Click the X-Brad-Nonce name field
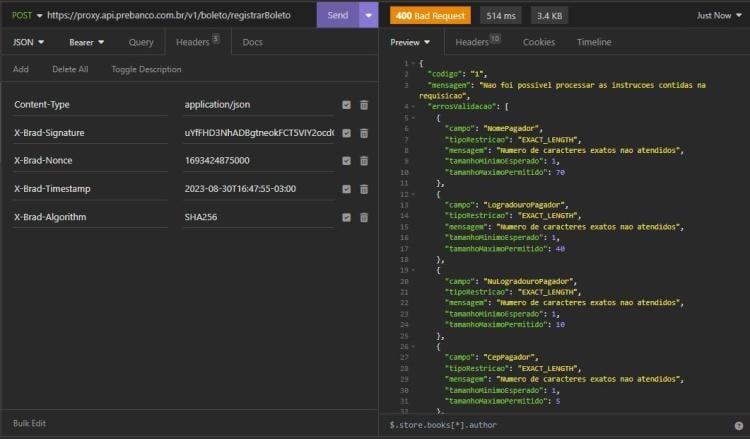The width and height of the screenshot is (750, 439). [x=90, y=161]
